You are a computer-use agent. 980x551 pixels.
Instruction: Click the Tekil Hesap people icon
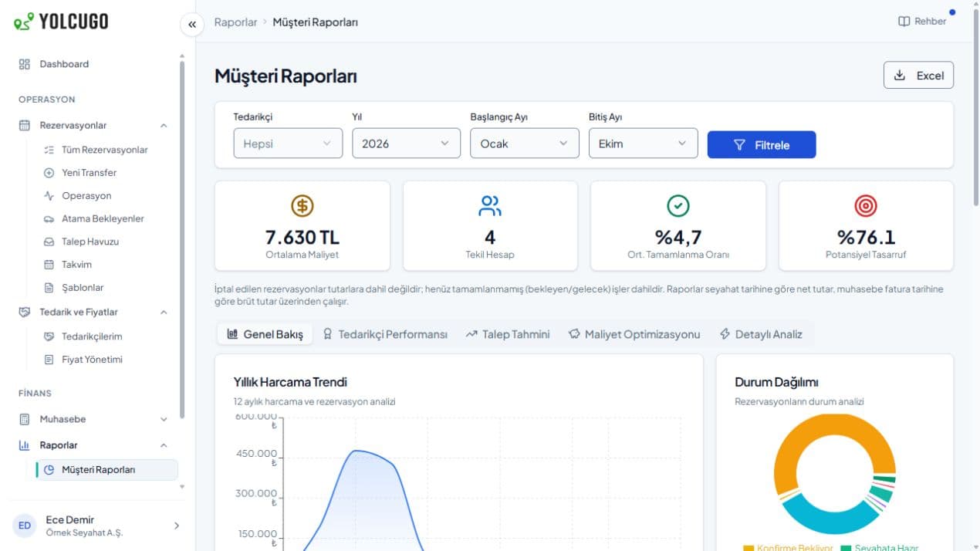490,205
